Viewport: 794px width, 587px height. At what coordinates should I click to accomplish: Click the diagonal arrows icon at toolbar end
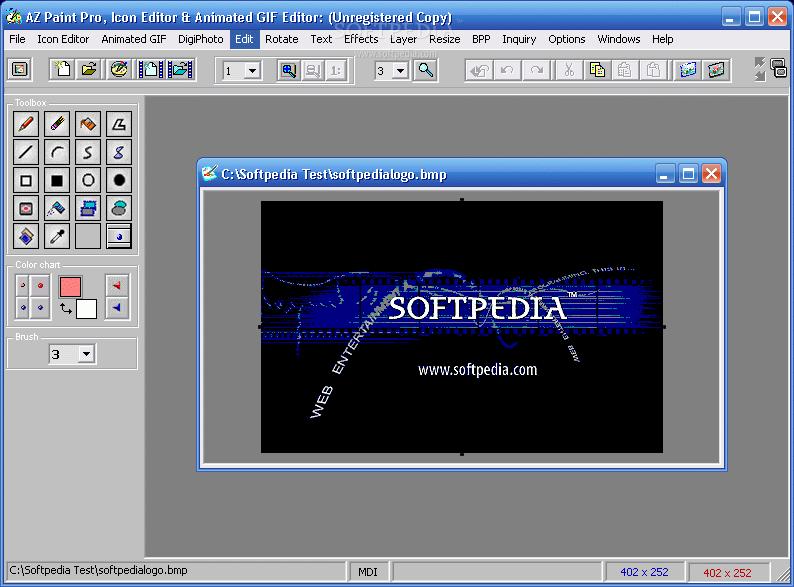pos(760,69)
